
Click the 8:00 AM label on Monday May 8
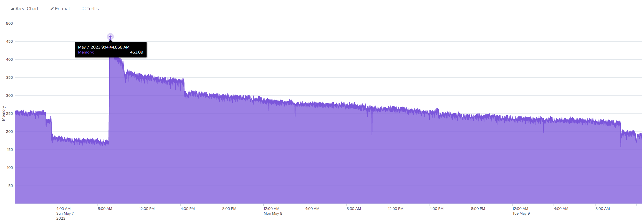354,209
